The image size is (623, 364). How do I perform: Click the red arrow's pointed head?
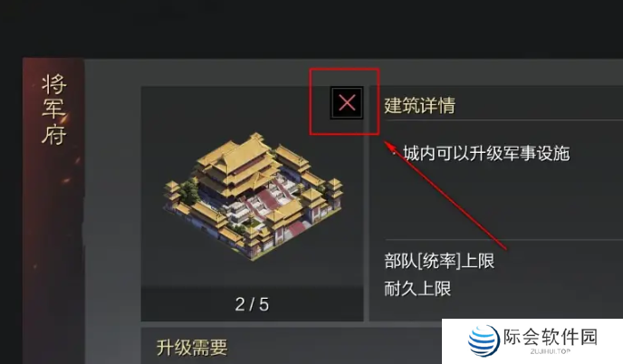[388, 146]
